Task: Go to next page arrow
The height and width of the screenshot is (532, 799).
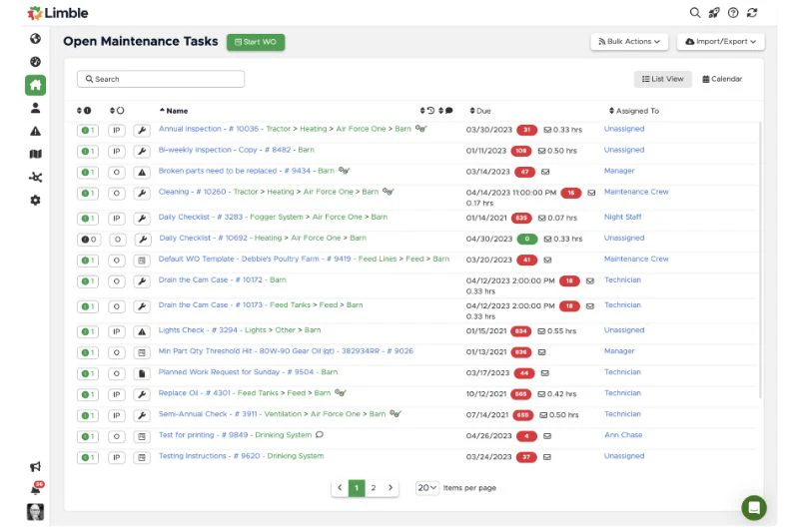Action: (x=391, y=488)
